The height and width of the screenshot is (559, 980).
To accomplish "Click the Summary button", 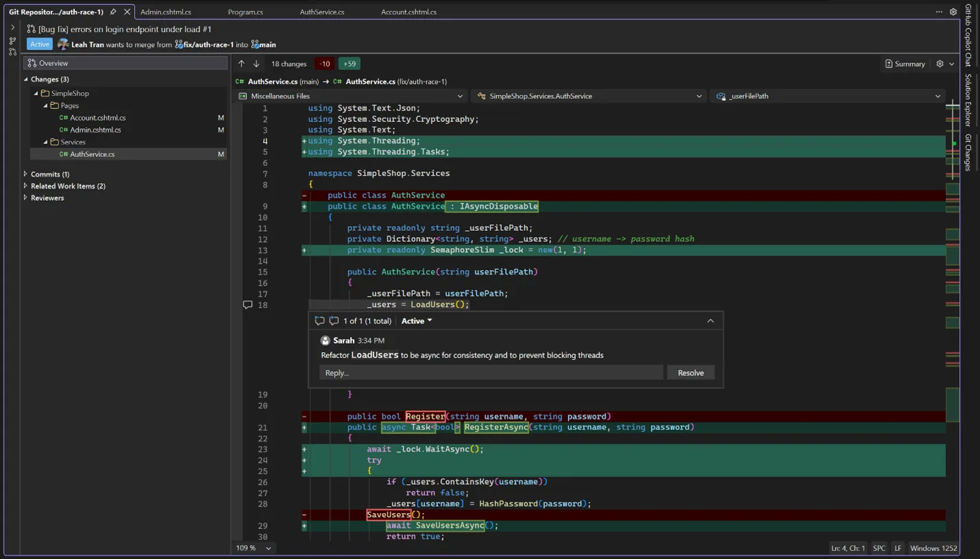I will click(905, 64).
